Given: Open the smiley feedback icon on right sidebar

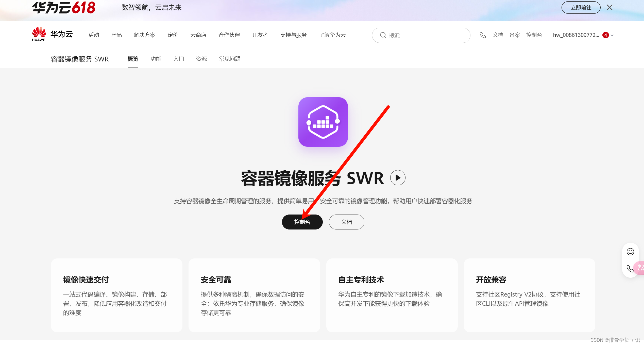Looking at the screenshot, I should [630, 252].
